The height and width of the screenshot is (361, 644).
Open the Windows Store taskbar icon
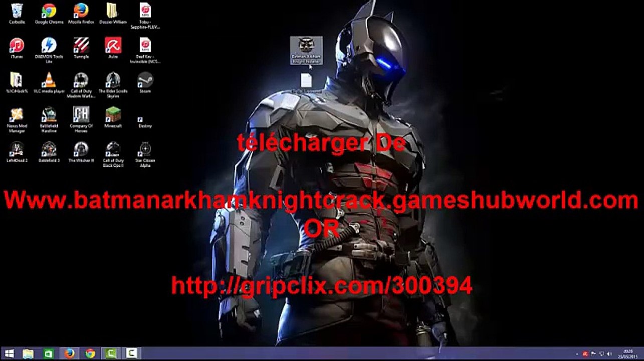coord(49,354)
